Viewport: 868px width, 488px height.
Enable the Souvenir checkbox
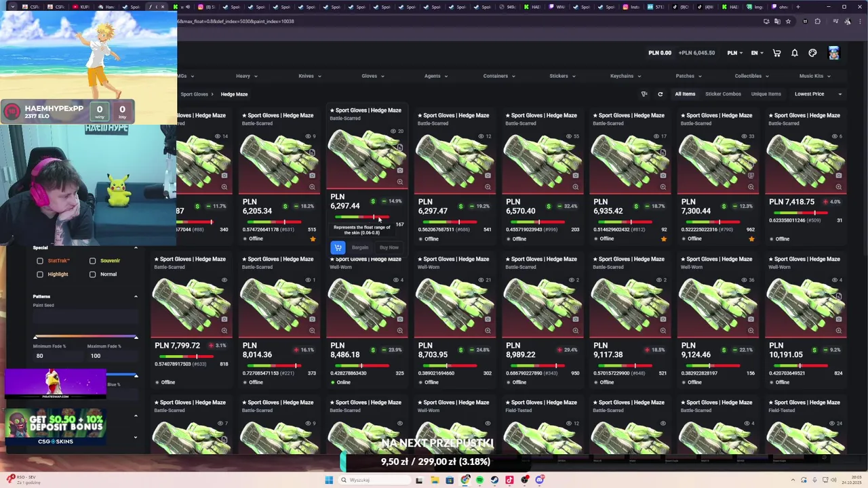pos(93,261)
